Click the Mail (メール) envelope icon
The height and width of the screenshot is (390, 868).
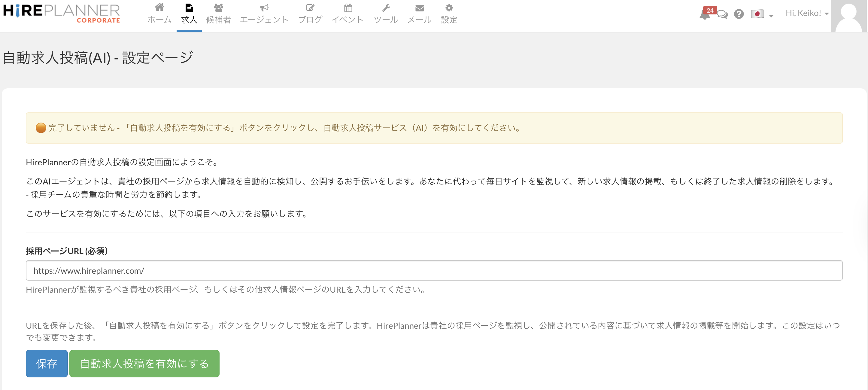coord(420,8)
